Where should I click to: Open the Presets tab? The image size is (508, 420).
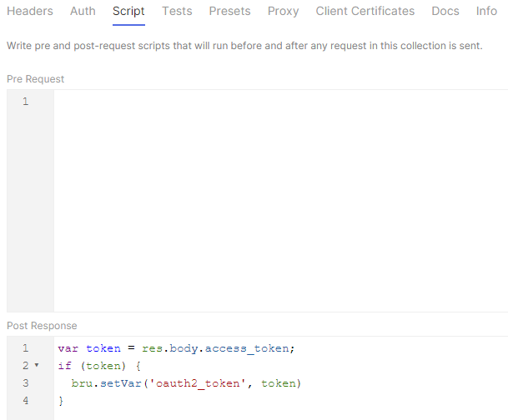click(229, 12)
